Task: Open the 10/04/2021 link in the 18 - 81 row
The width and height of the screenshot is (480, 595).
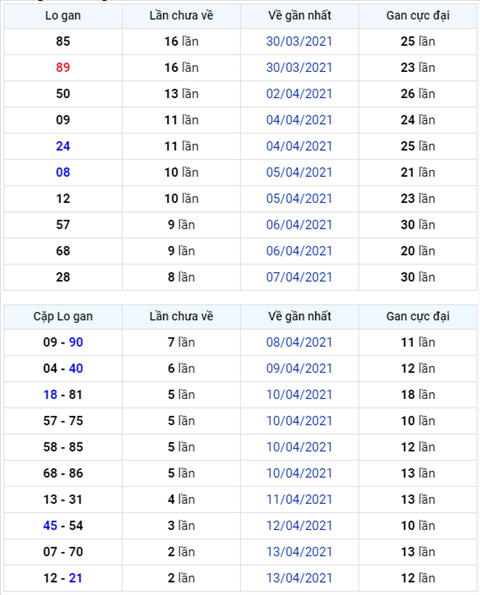Action: click(299, 395)
